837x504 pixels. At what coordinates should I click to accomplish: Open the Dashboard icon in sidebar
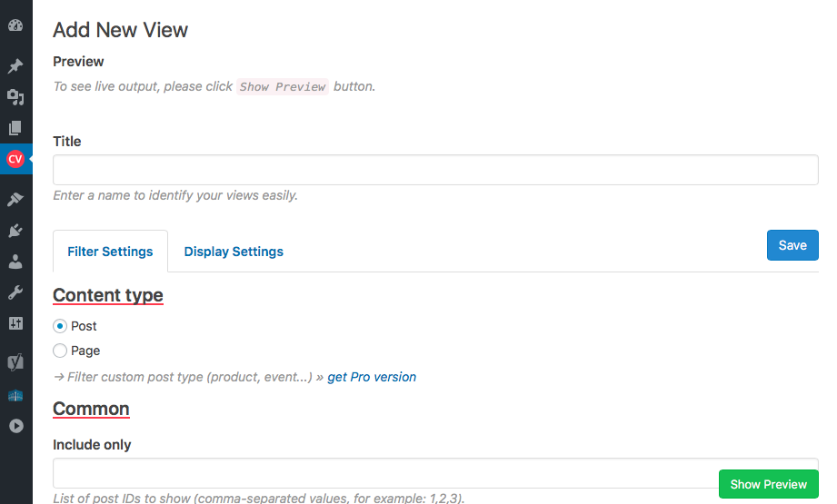15,25
